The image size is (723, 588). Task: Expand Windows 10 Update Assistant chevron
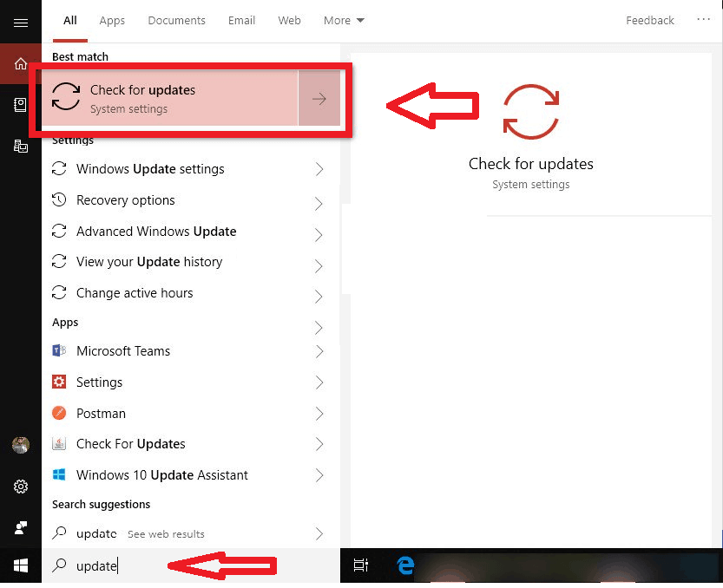click(x=319, y=475)
